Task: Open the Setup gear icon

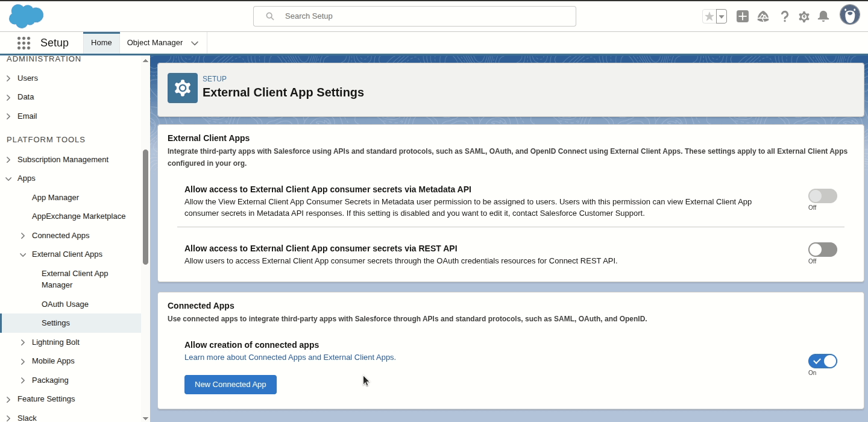Action: tap(804, 16)
